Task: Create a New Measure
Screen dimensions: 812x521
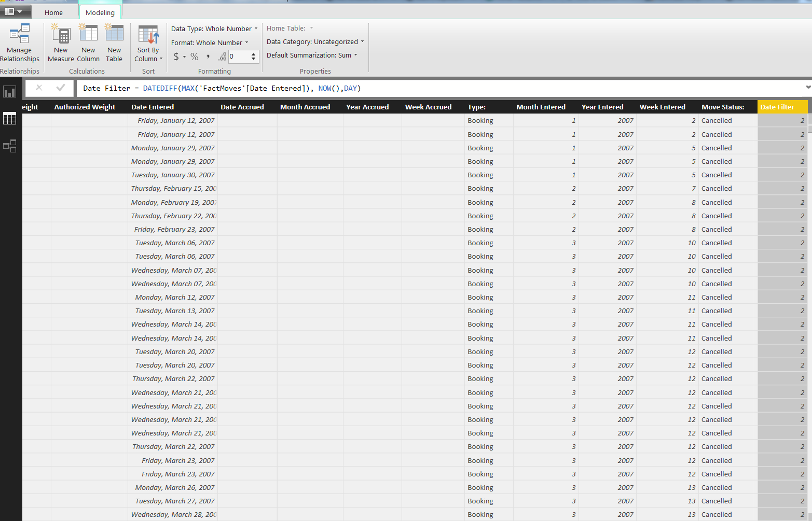Action: point(61,43)
